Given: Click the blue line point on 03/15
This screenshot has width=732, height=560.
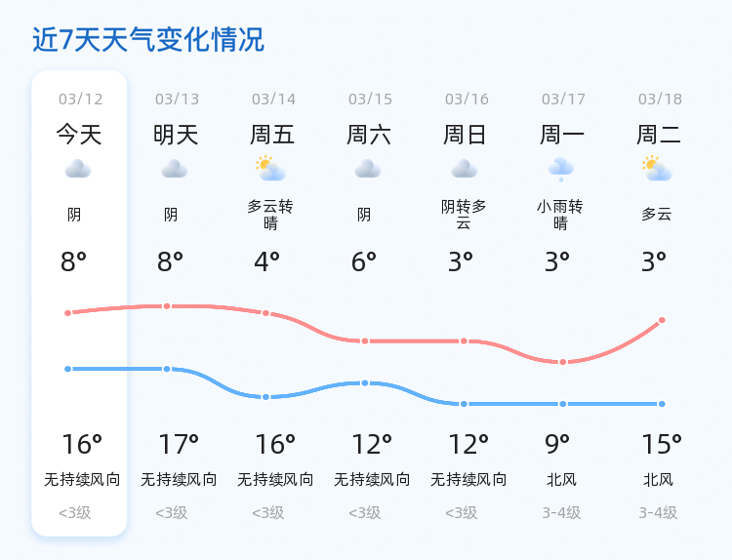Looking at the screenshot, I should click(365, 382).
